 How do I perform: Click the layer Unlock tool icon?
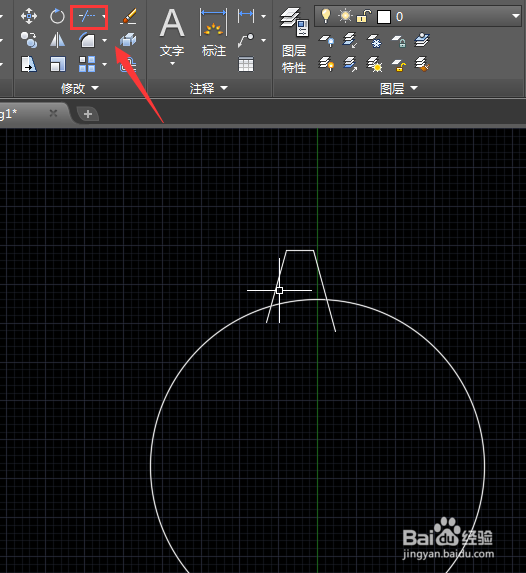tap(399, 65)
